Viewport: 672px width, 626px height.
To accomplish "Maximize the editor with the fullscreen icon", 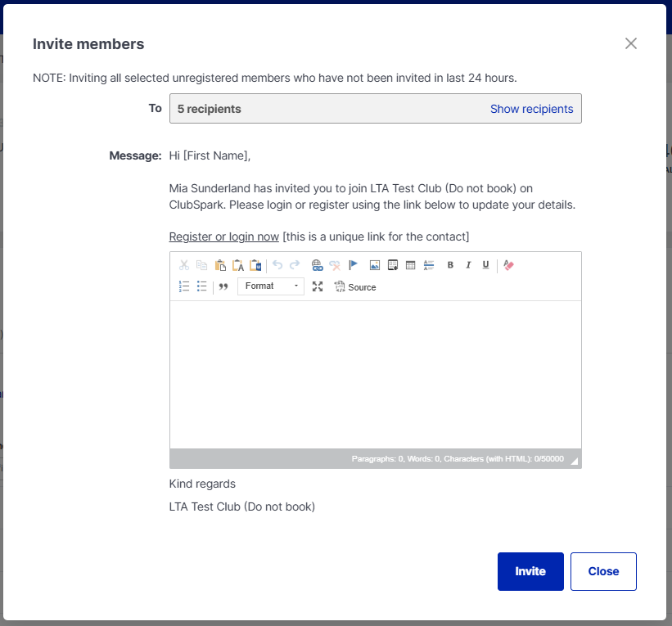I will coord(318,286).
